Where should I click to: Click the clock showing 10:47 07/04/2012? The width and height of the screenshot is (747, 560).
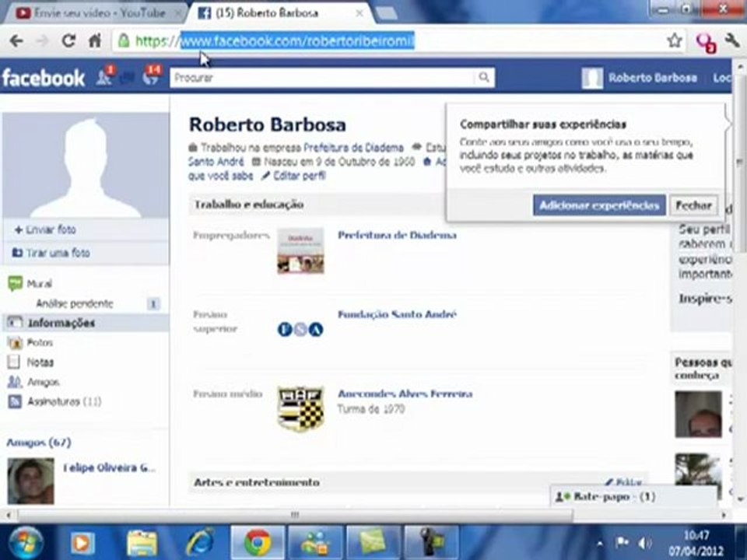pyautogui.click(x=696, y=543)
